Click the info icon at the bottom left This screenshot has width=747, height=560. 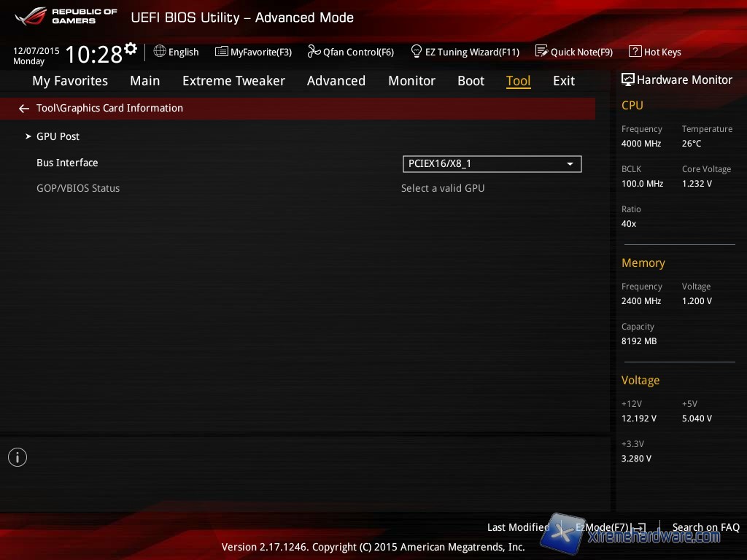(x=18, y=457)
